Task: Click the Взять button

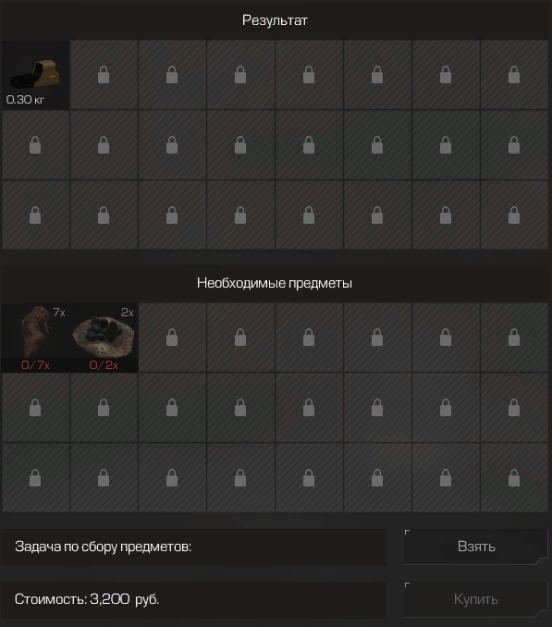Action: pos(476,546)
